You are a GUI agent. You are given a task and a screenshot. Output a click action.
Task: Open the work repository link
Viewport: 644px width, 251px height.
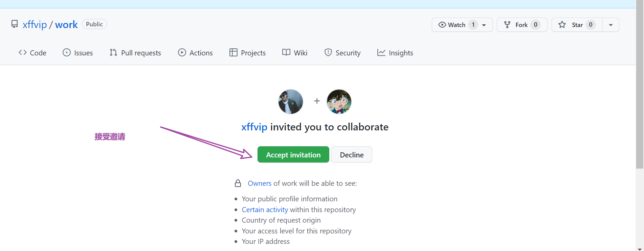click(66, 25)
